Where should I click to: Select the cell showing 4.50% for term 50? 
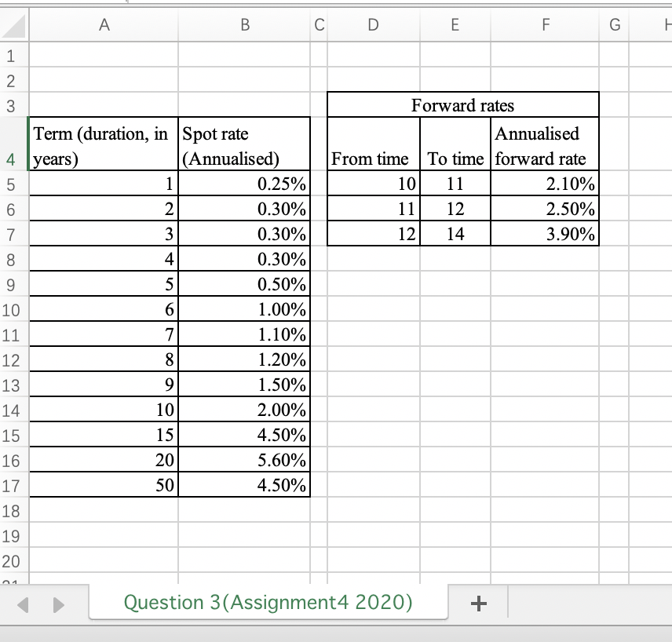pyautogui.click(x=244, y=484)
